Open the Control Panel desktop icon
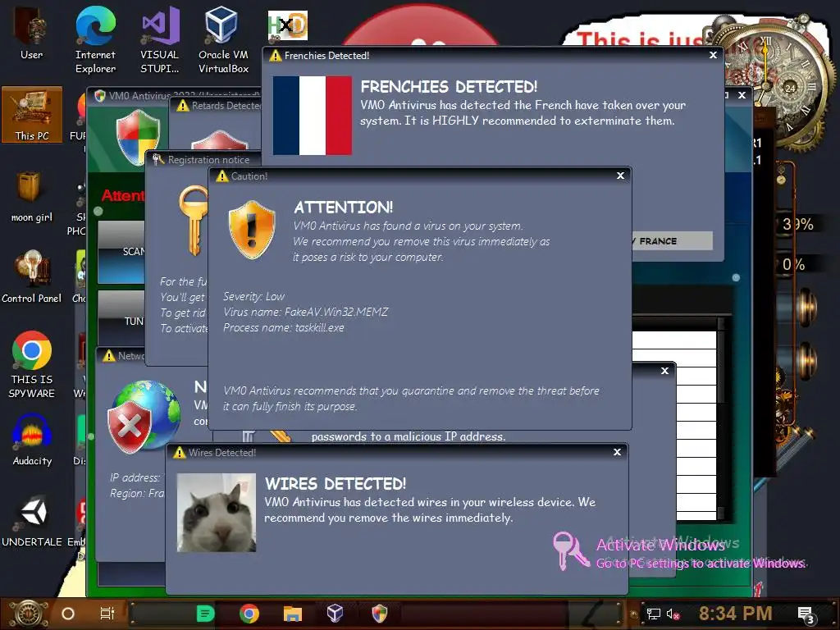Image resolution: width=840 pixels, height=630 pixels. pos(32,276)
